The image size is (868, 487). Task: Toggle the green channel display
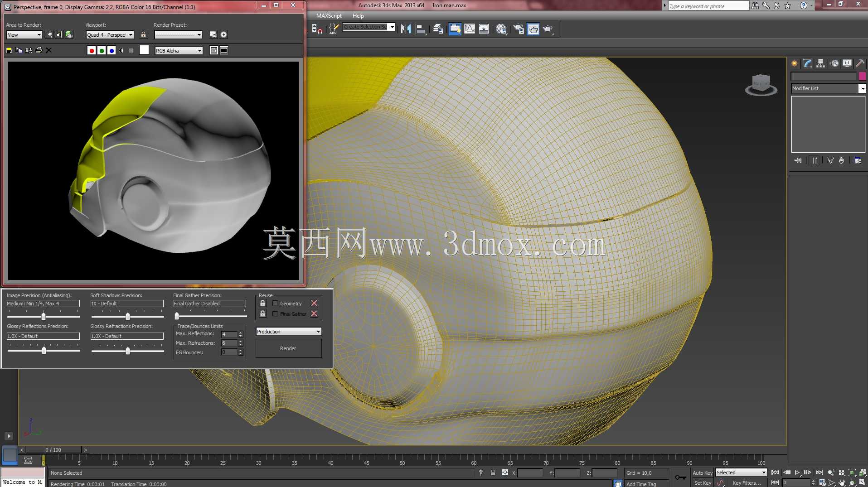click(102, 50)
